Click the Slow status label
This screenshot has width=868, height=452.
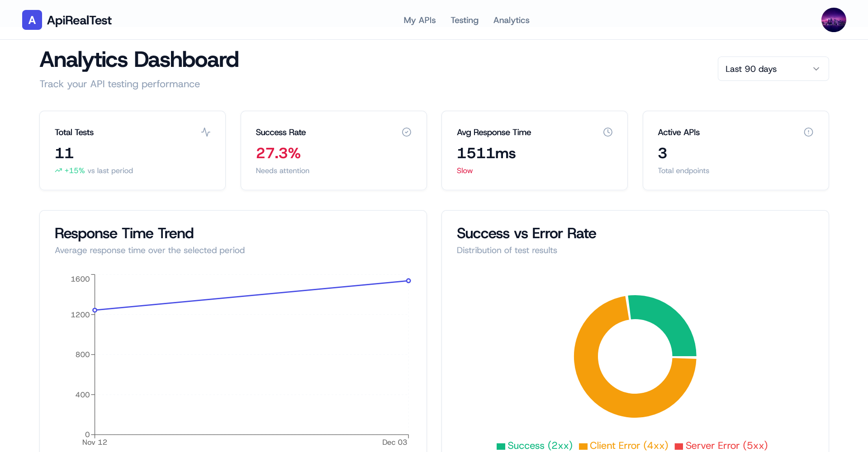pyautogui.click(x=465, y=170)
